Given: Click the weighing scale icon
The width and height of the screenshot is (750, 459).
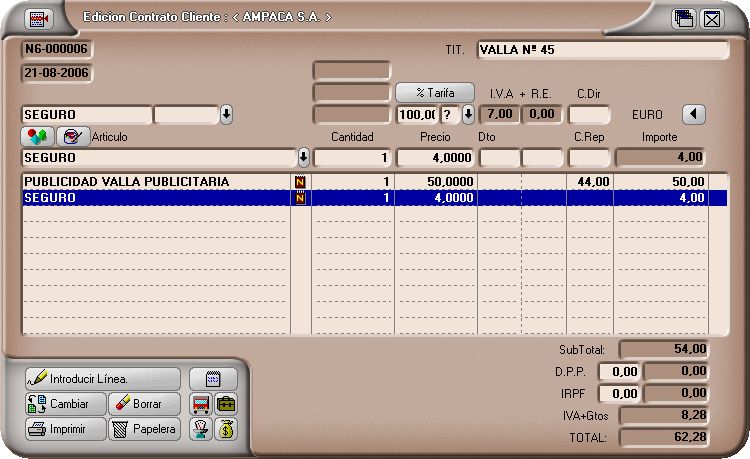Looking at the screenshot, I should [201, 430].
